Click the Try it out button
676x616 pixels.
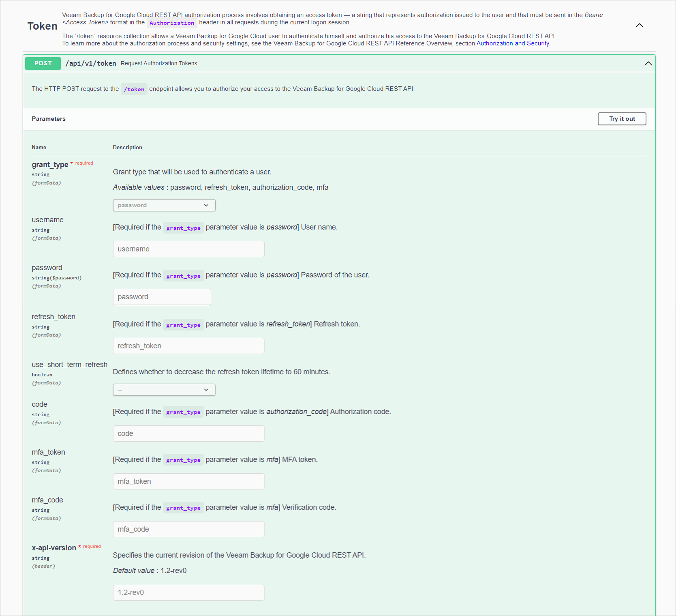tap(622, 119)
